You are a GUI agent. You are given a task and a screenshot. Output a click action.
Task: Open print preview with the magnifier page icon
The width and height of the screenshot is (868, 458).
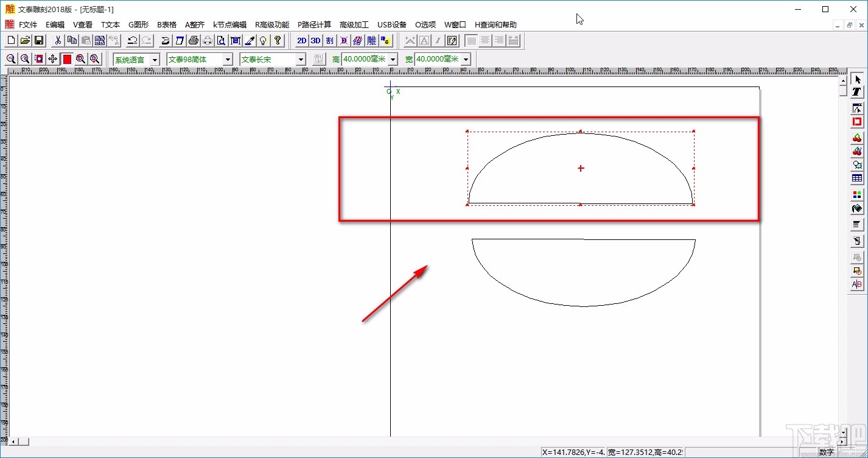[222, 41]
